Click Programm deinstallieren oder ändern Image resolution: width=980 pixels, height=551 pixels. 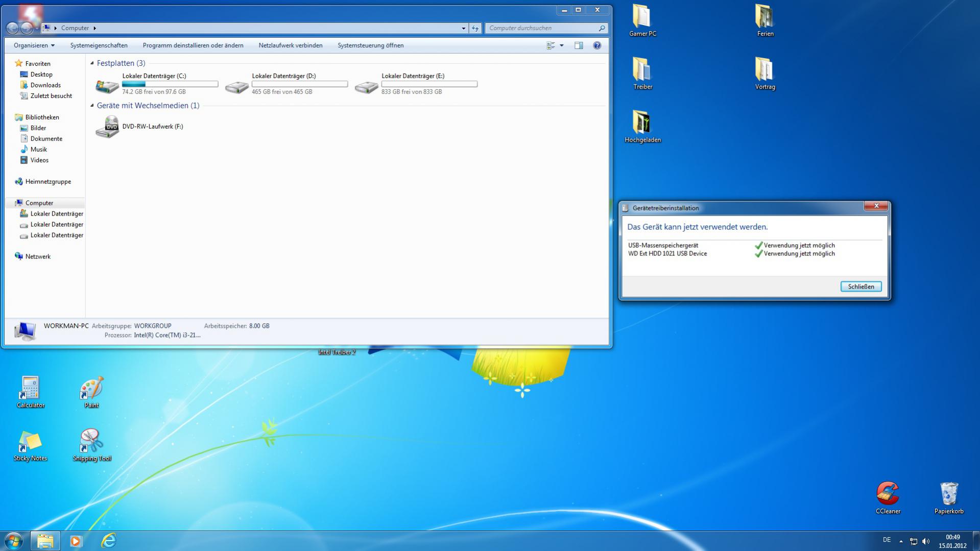[x=193, y=45]
